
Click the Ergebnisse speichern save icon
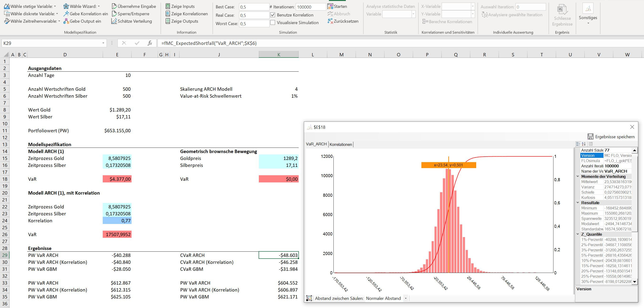[590, 137]
